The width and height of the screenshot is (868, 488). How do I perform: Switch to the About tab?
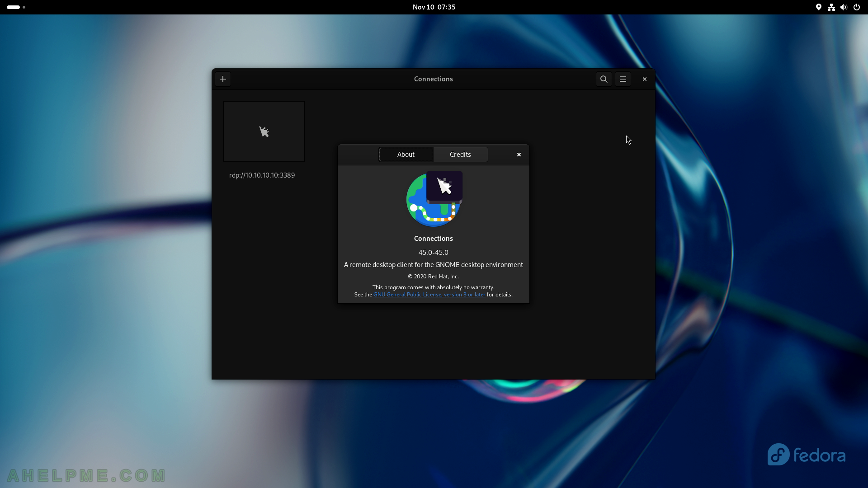(406, 155)
